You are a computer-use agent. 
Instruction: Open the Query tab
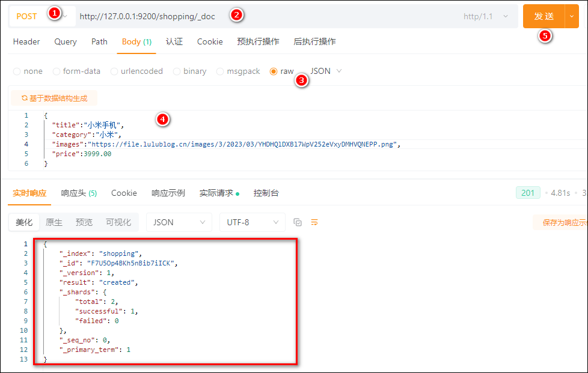(66, 41)
